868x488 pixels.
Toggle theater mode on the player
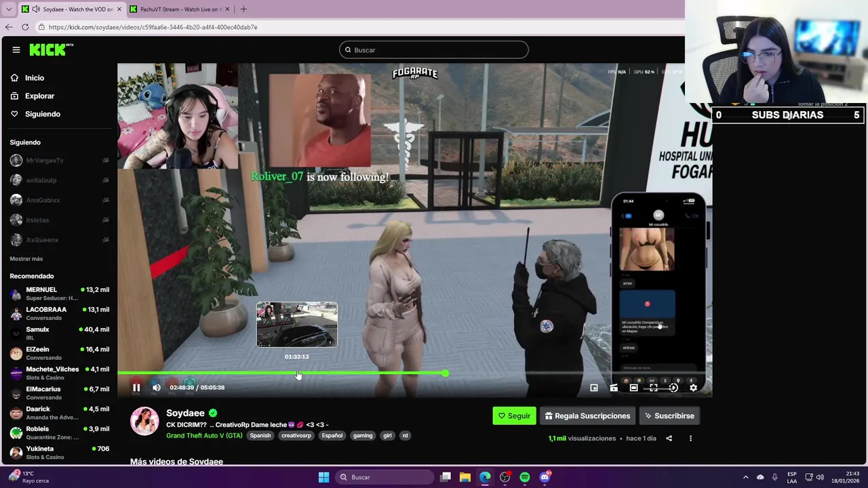tap(633, 388)
